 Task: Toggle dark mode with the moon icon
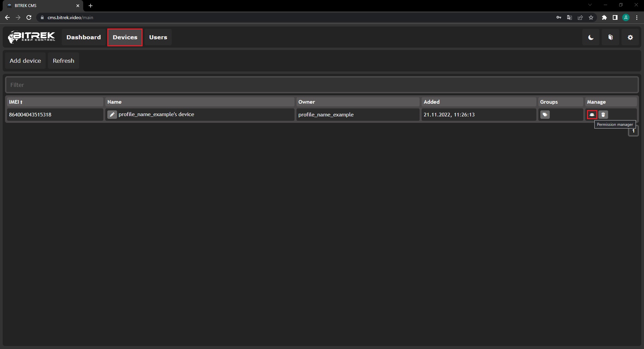[x=591, y=38]
